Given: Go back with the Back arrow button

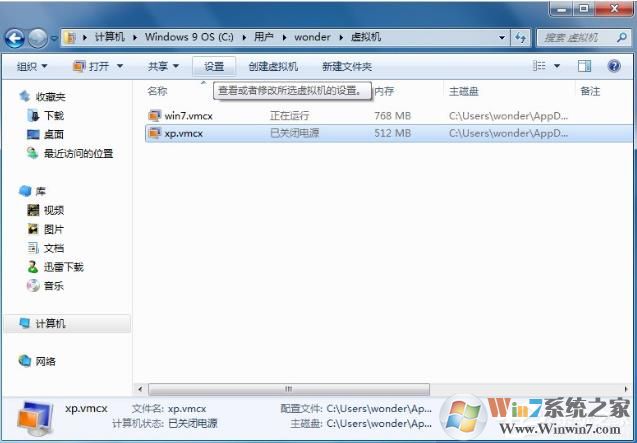Looking at the screenshot, I should tap(15, 39).
